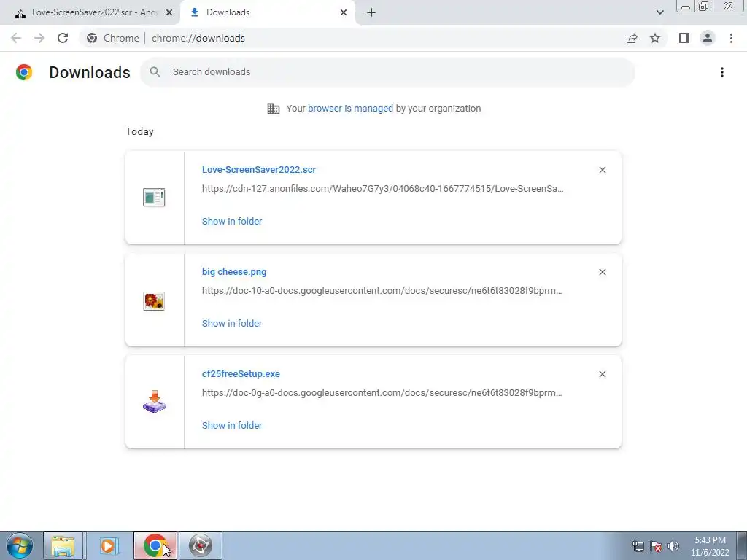
Task: Go back using the browser back arrow
Action: [x=16, y=38]
